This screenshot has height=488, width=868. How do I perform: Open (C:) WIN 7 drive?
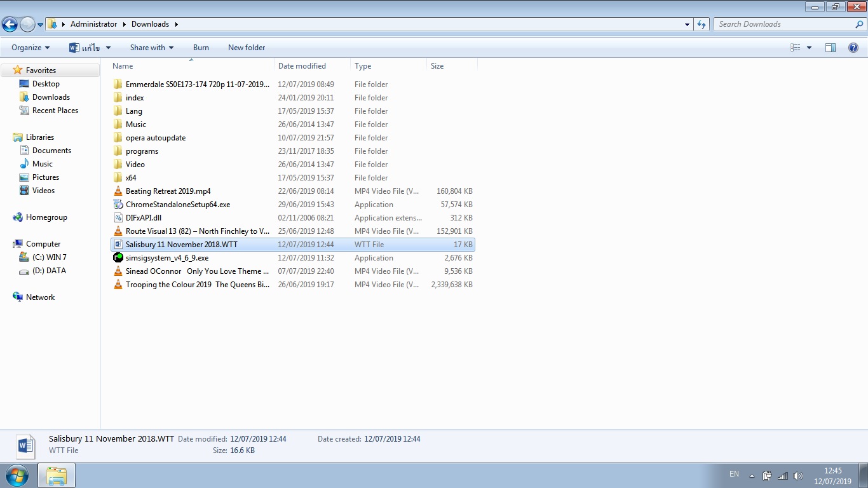click(x=50, y=257)
